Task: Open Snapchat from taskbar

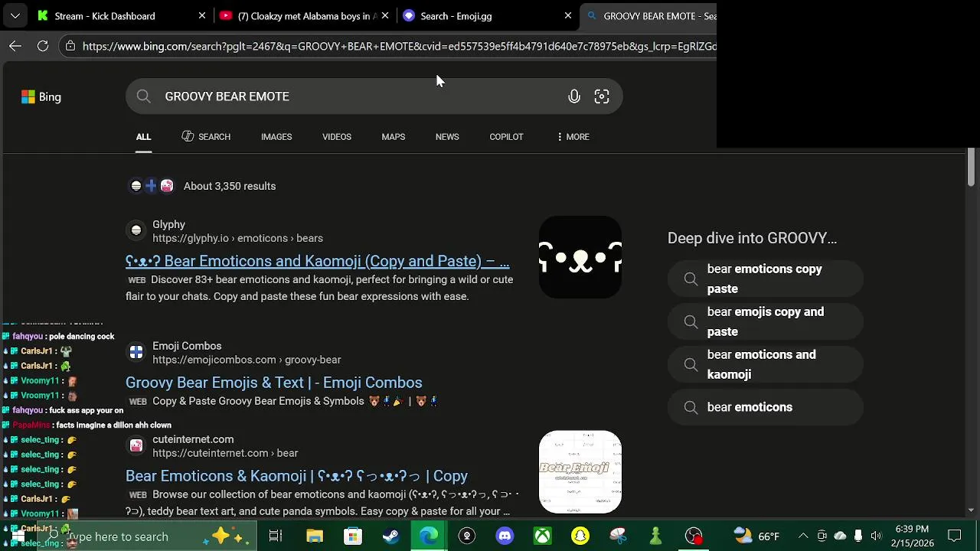Action: pyautogui.click(x=580, y=536)
